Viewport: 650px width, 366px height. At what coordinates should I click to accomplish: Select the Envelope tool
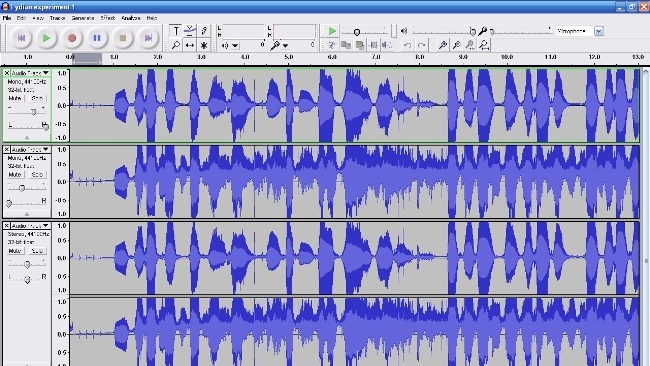click(x=190, y=31)
